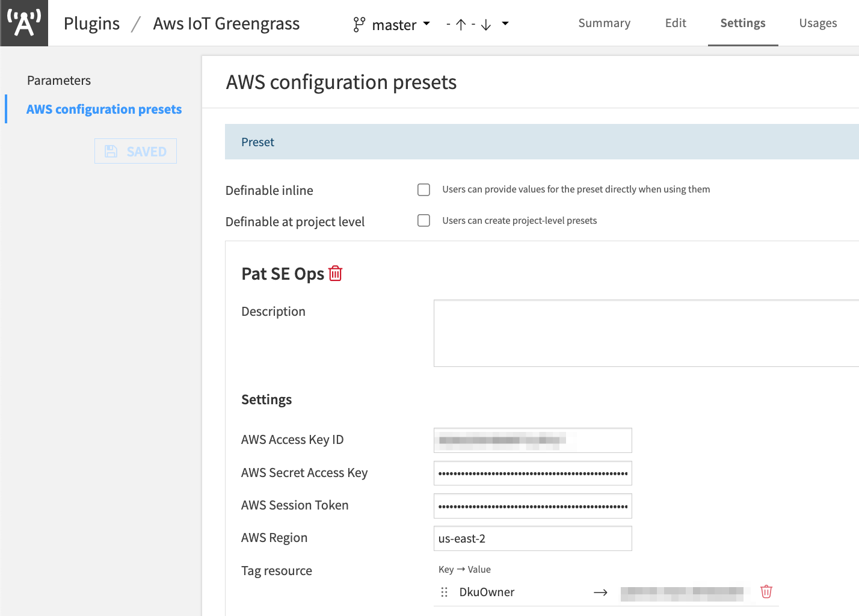The width and height of the screenshot is (859, 616).
Task: Click the Key → Value column label
Action: (464, 570)
